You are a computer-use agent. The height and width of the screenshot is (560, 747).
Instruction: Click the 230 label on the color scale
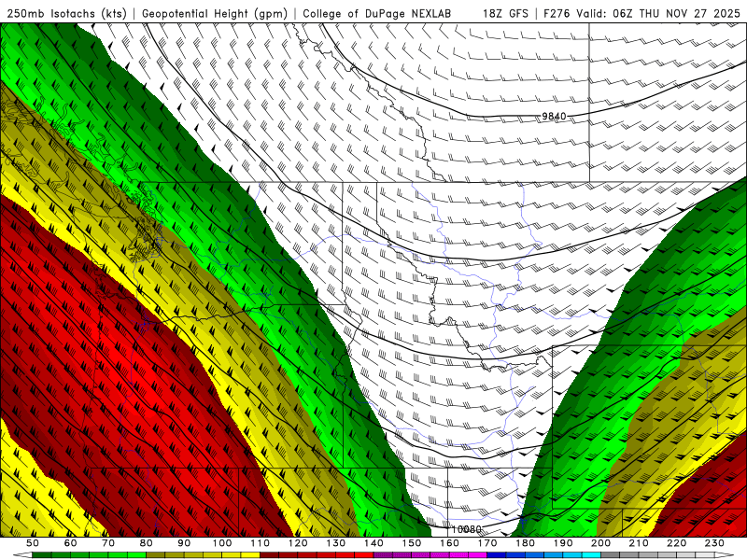point(714,543)
